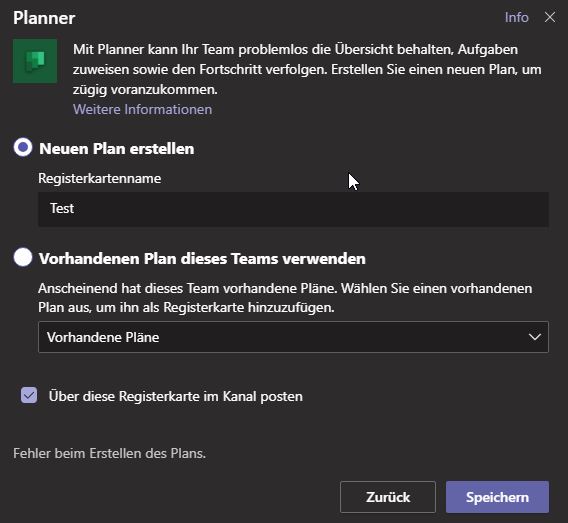Click the green Planner app icon

point(35,61)
